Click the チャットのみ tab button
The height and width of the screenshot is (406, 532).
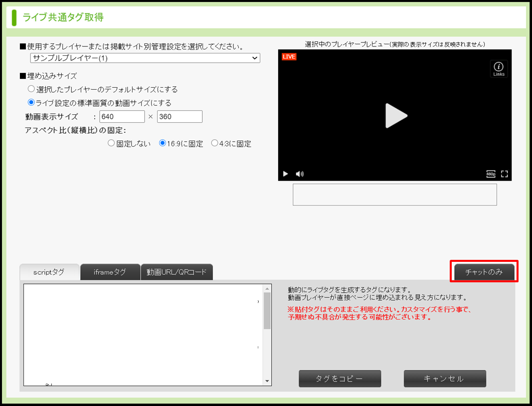click(484, 272)
